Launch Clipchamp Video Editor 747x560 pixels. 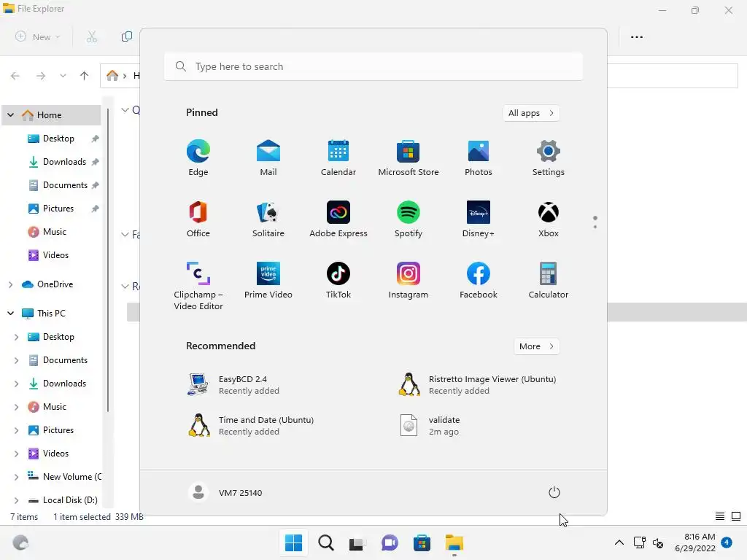[198, 286]
